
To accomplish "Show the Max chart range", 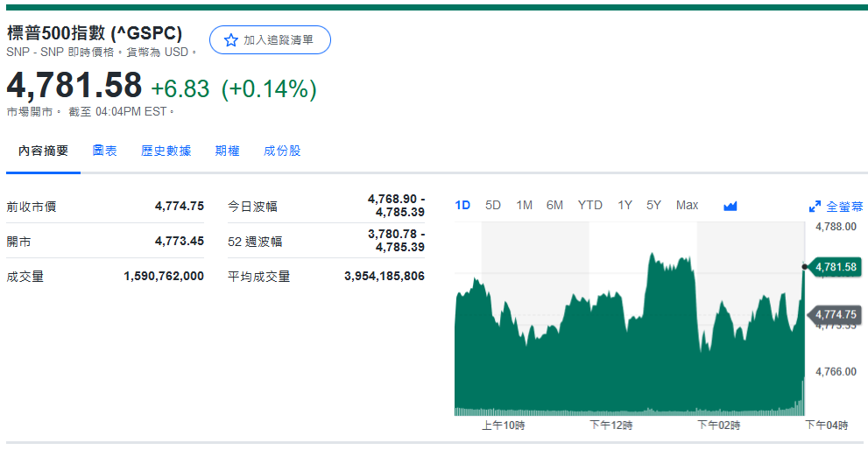I will click(x=687, y=205).
